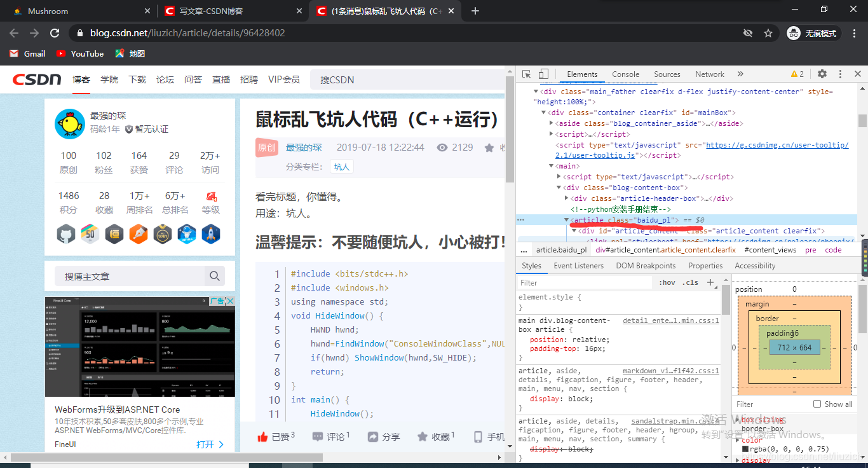Image resolution: width=868 pixels, height=468 pixels.
Task: Toggle the .cls class editor
Action: [x=690, y=282]
